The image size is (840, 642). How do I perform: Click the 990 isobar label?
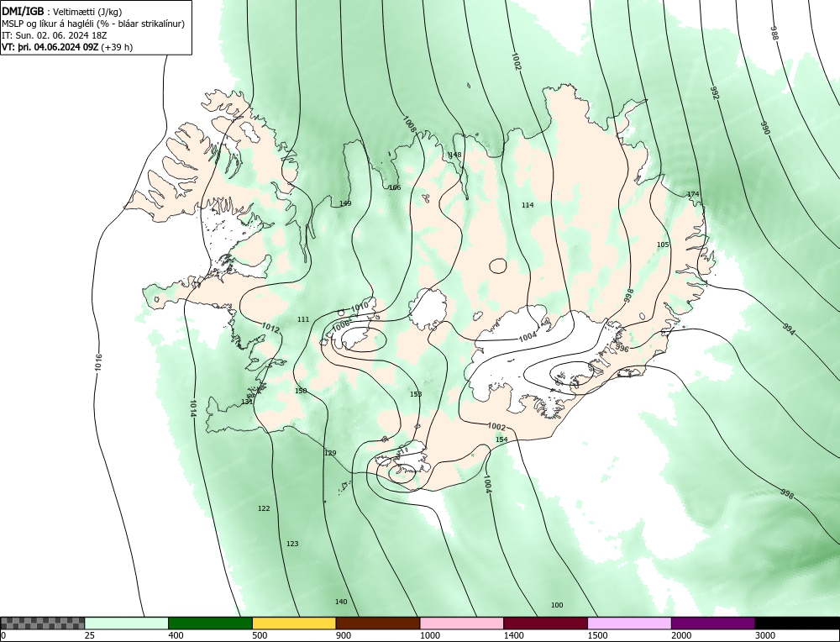[x=765, y=128]
